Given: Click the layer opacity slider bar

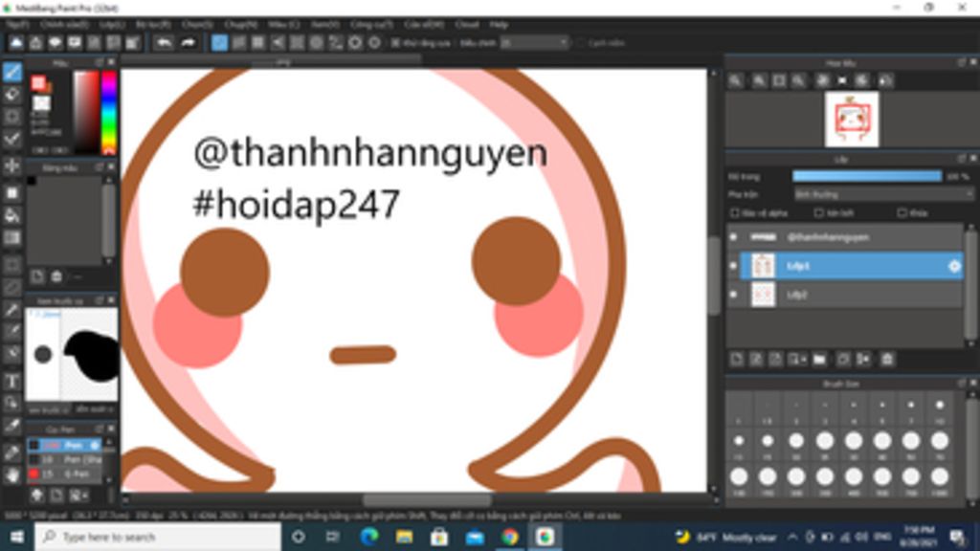Looking at the screenshot, I should [x=867, y=176].
